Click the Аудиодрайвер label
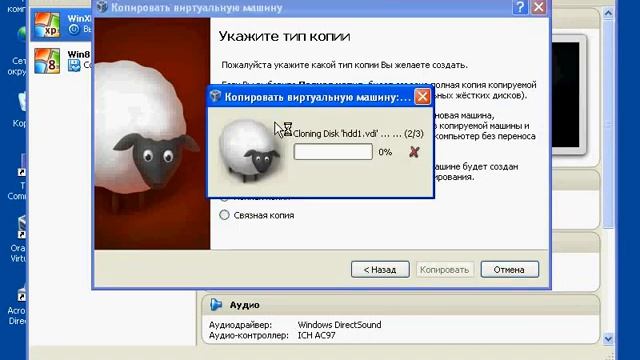 240,325
